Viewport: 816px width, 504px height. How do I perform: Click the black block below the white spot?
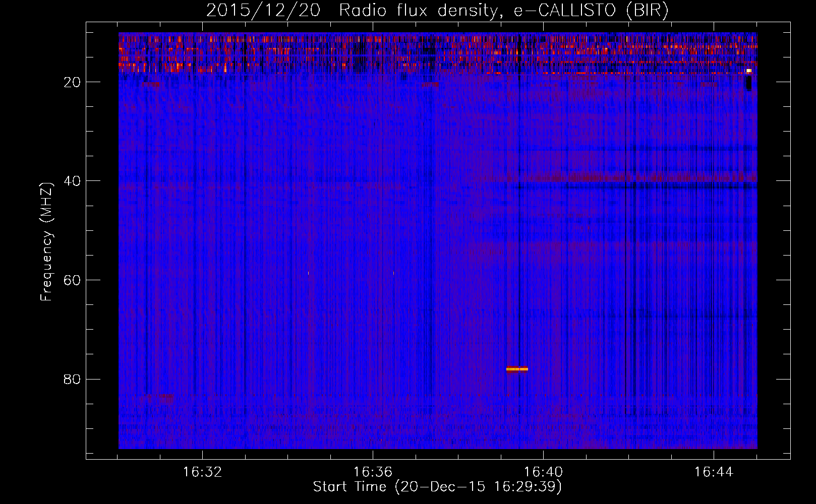749,83
